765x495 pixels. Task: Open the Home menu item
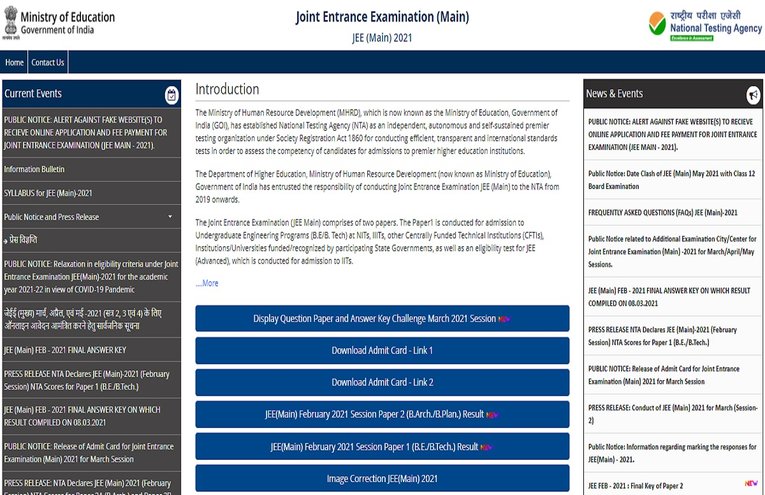pyautogui.click(x=14, y=63)
